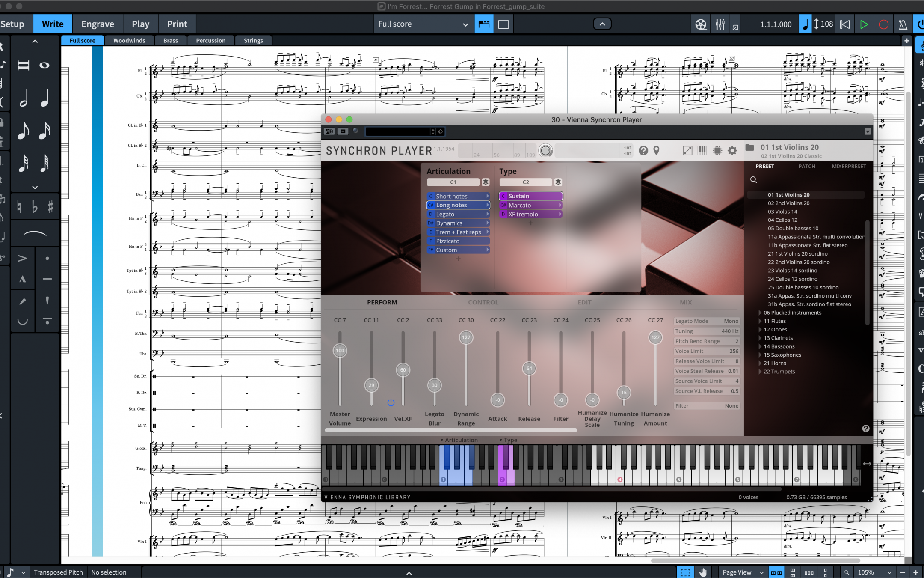Enable the marquee selection tool

tap(685, 572)
